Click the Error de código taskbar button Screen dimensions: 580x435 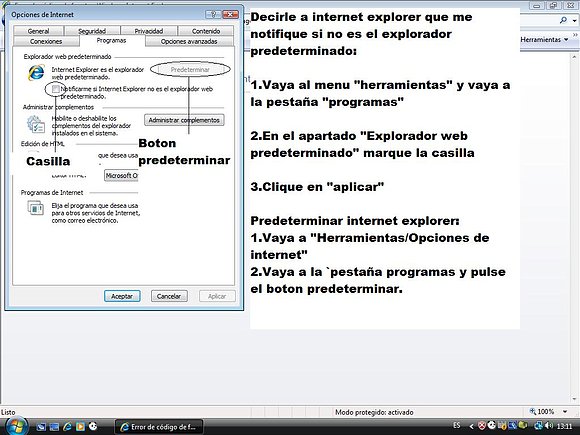[159, 427]
